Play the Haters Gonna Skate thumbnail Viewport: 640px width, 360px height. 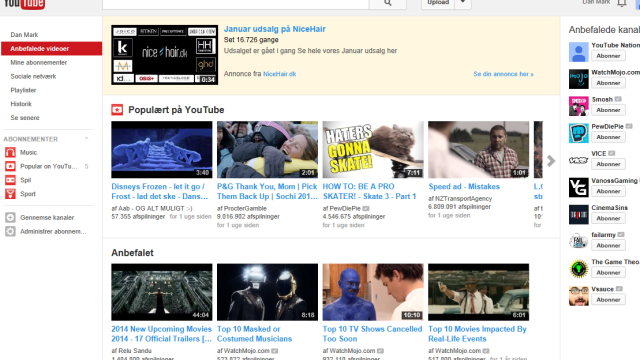(x=373, y=149)
